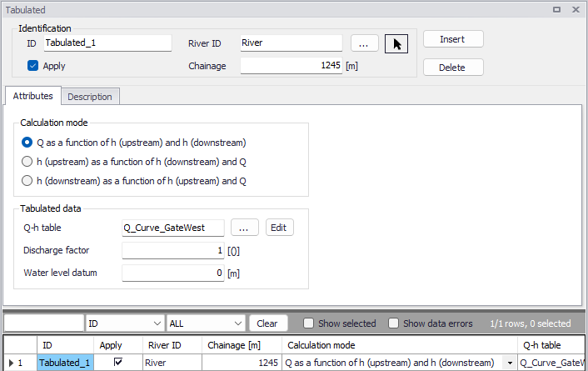588x371 pixels.
Task: Click the empty filter text box beside the ID dropdown
Action: coord(44,323)
